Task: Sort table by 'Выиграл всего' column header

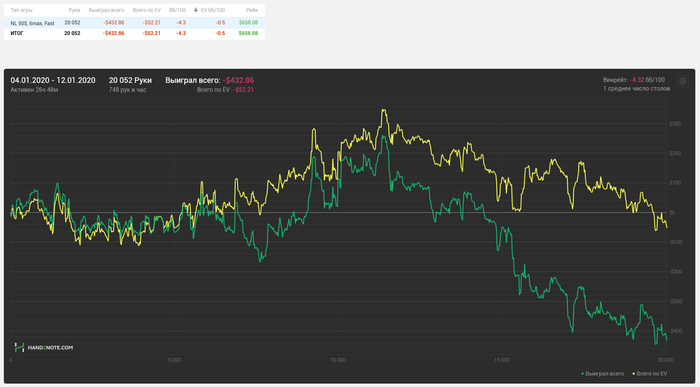Action: [106, 10]
